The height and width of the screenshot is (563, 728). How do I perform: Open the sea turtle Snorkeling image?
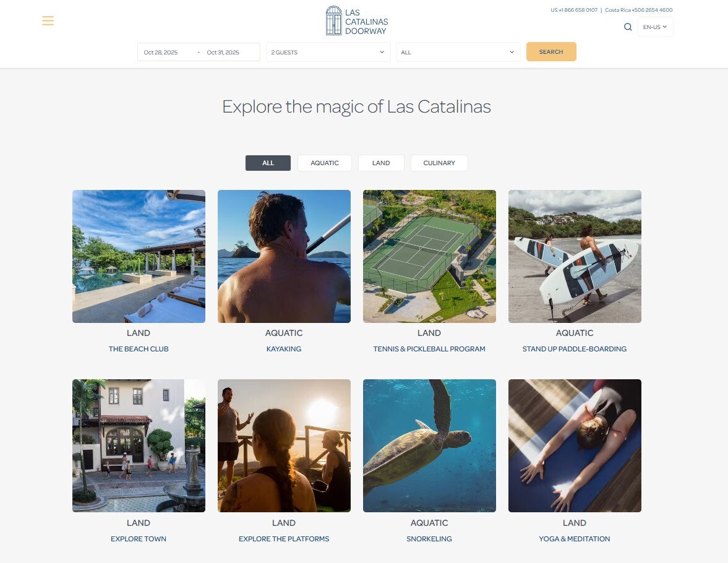coord(429,446)
